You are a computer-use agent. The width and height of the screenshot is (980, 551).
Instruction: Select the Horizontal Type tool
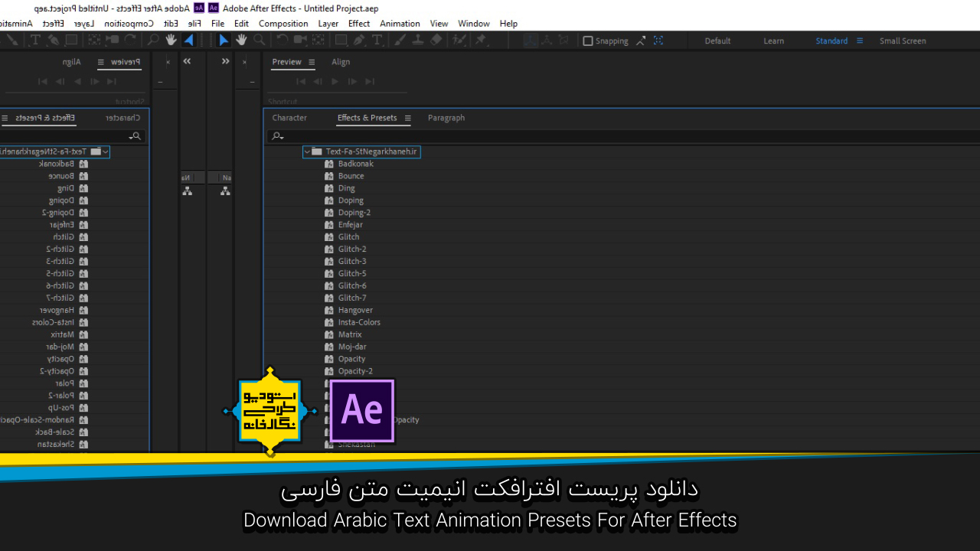377,40
